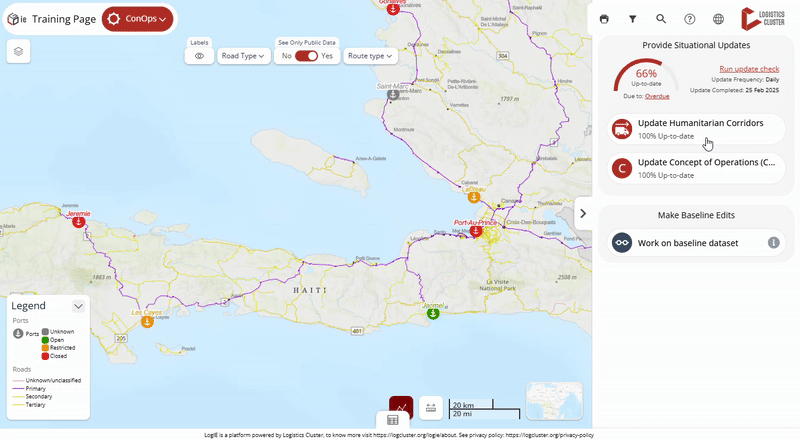Click the Closed red legend swatch
This screenshot has height=440, width=800.
click(x=45, y=356)
